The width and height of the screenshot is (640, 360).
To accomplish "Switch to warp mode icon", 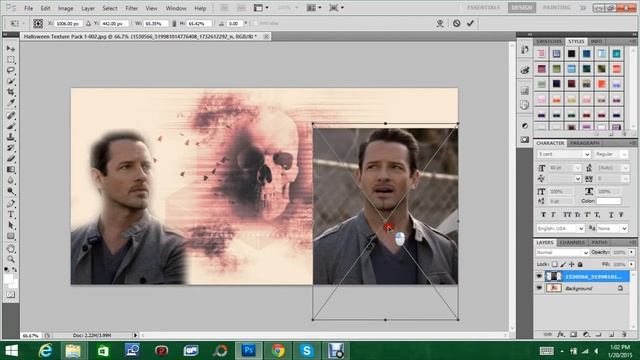I will point(440,23).
